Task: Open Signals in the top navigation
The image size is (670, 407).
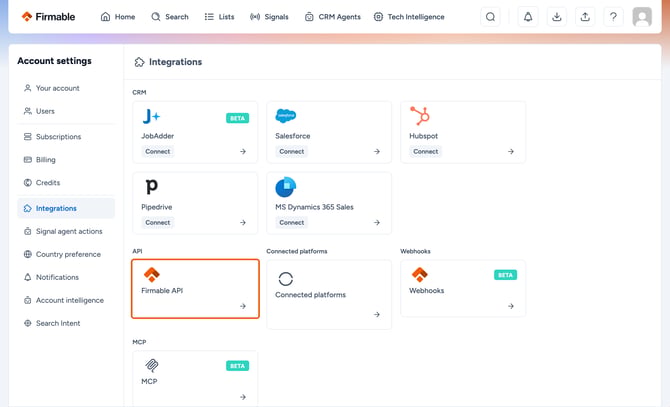Action: 269,17
